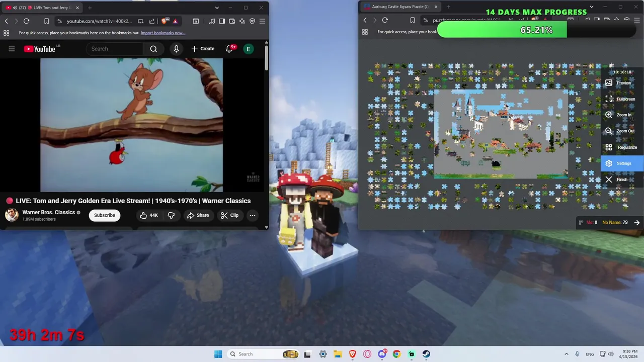This screenshot has height=362, width=644.
Task: Open Steam from the taskbar
Action: (x=426, y=354)
